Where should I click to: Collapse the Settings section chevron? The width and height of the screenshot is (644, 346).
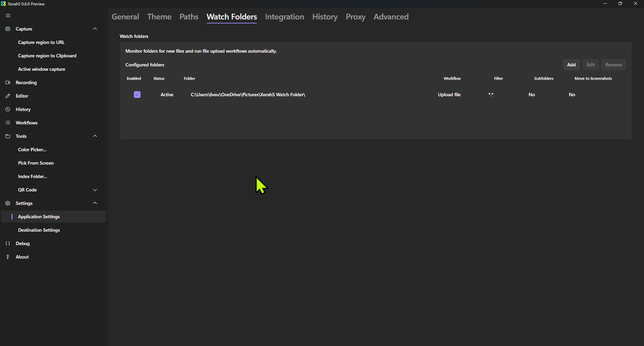tap(95, 203)
